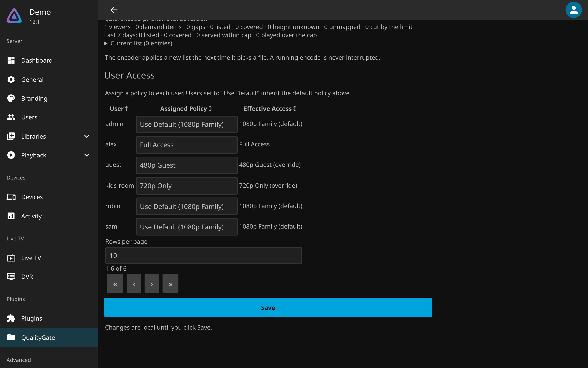
Task: Sort table by Effective Access header
Action: point(270,109)
